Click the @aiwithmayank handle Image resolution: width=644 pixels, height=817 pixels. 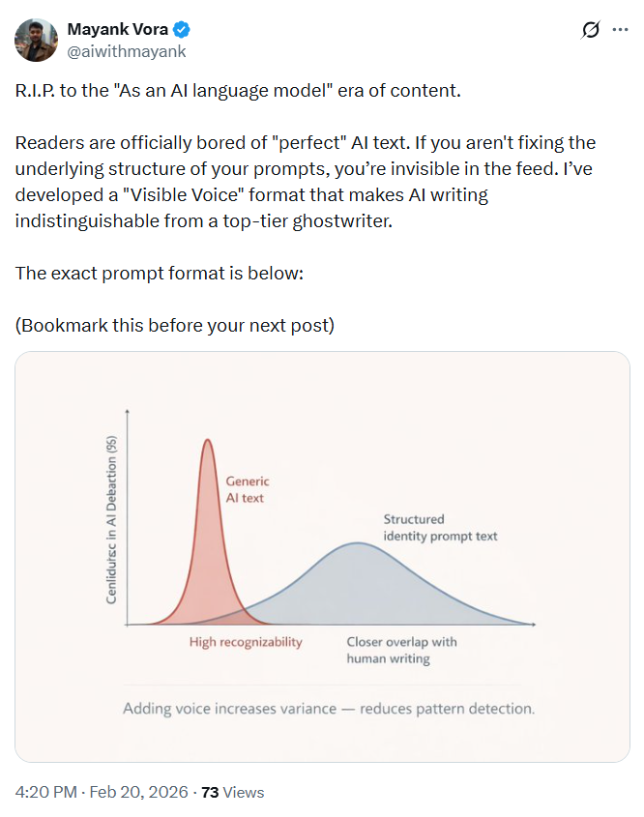pyautogui.click(x=127, y=51)
